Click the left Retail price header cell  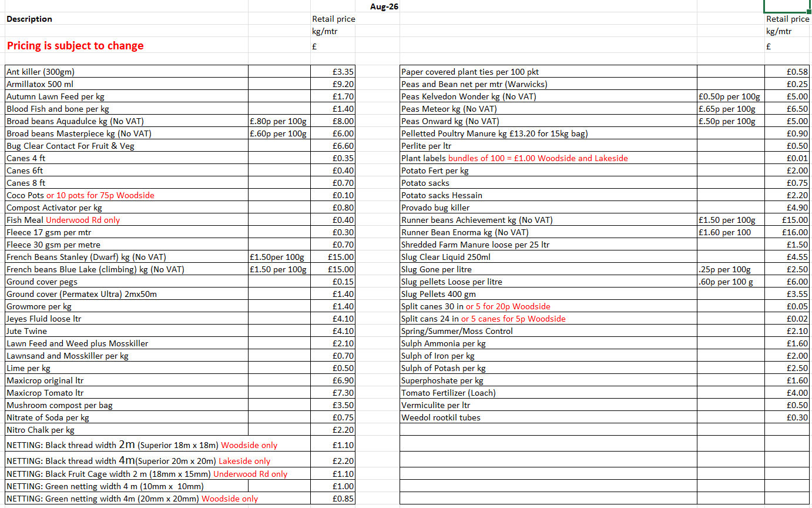(333, 19)
